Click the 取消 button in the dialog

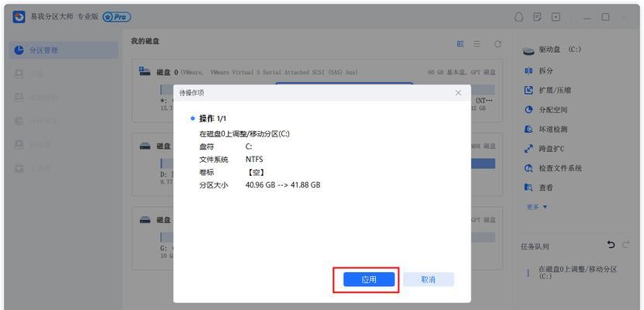428,280
